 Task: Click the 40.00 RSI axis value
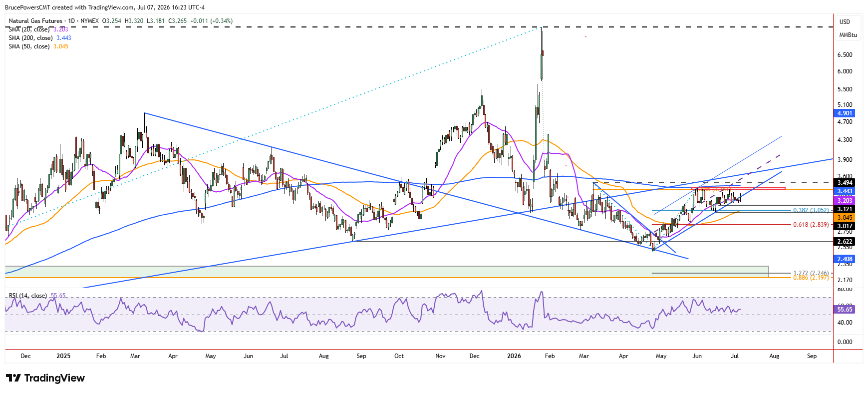[845, 323]
